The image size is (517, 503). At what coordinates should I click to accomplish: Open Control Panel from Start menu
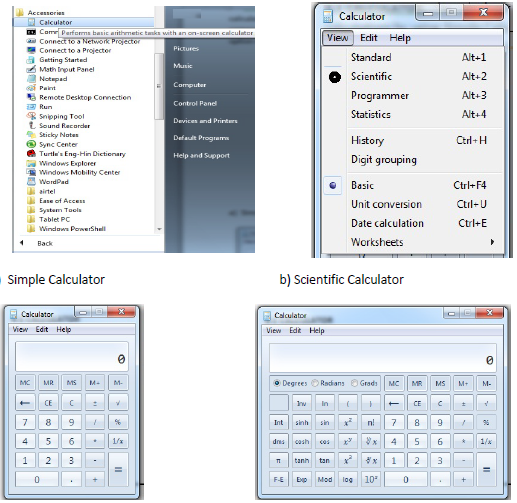click(195, 103)
